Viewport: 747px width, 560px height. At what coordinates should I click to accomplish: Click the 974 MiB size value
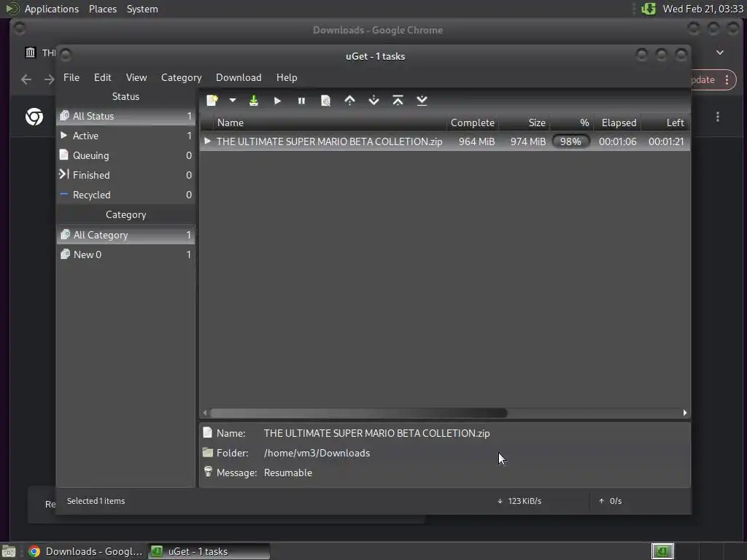tap(528, 141)
